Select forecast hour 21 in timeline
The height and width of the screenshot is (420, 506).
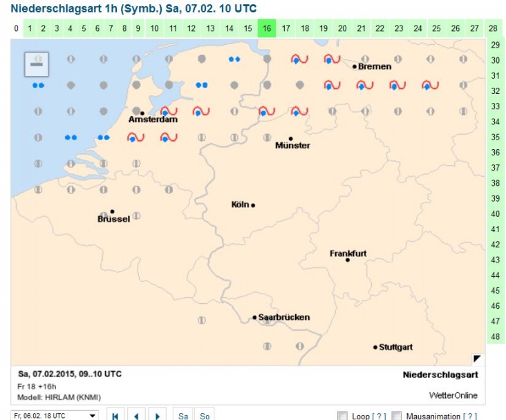pos(362,28)
